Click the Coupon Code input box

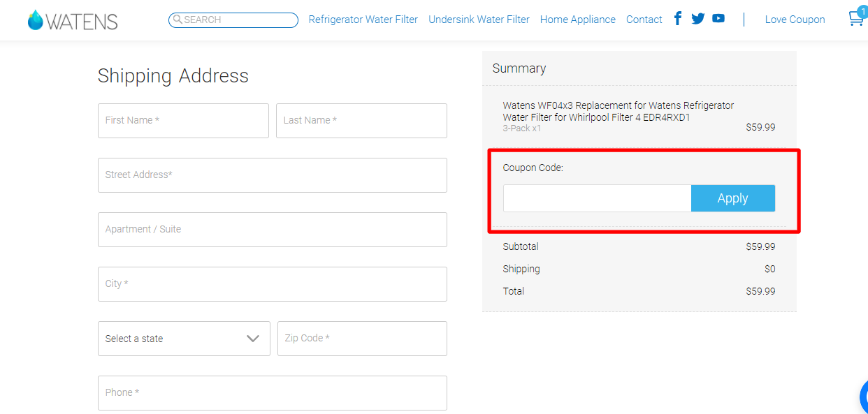(598, 198)
